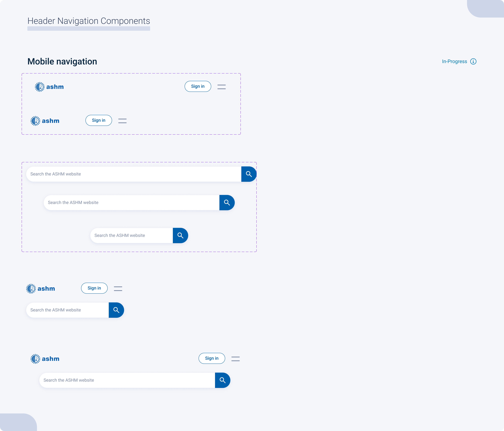Focus narrowest search field in the dashed frame
This screenshot has height=431, width=504.
[x=131, y=236]
